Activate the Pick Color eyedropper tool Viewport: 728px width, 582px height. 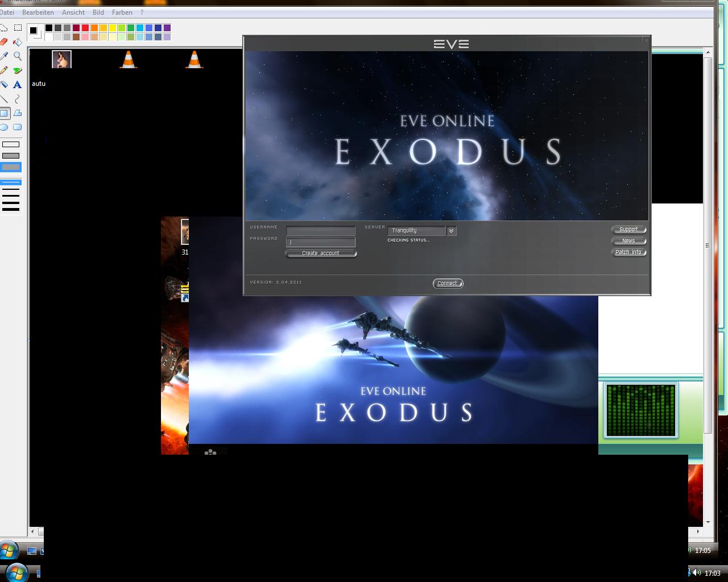tap(4, 56)
